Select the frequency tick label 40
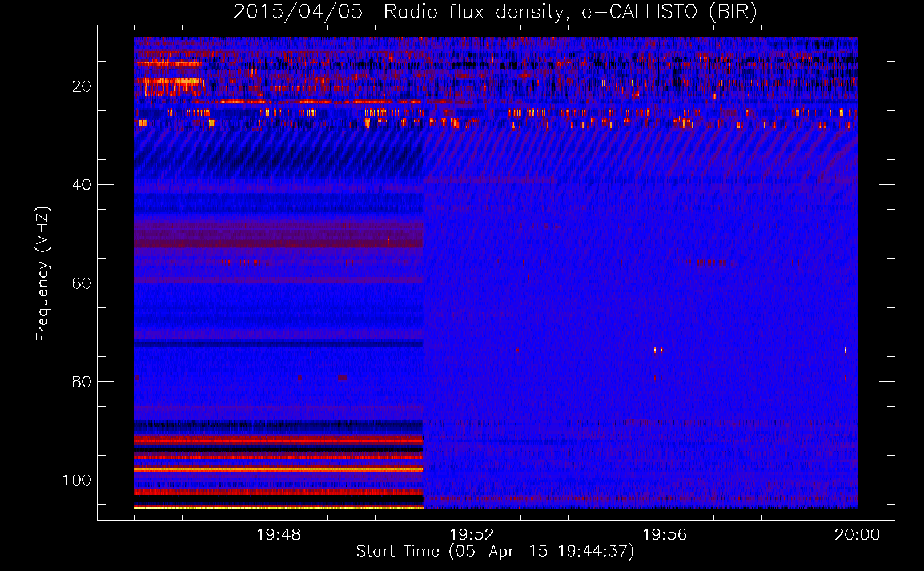 pyautogui.click(x=82, y=185)
